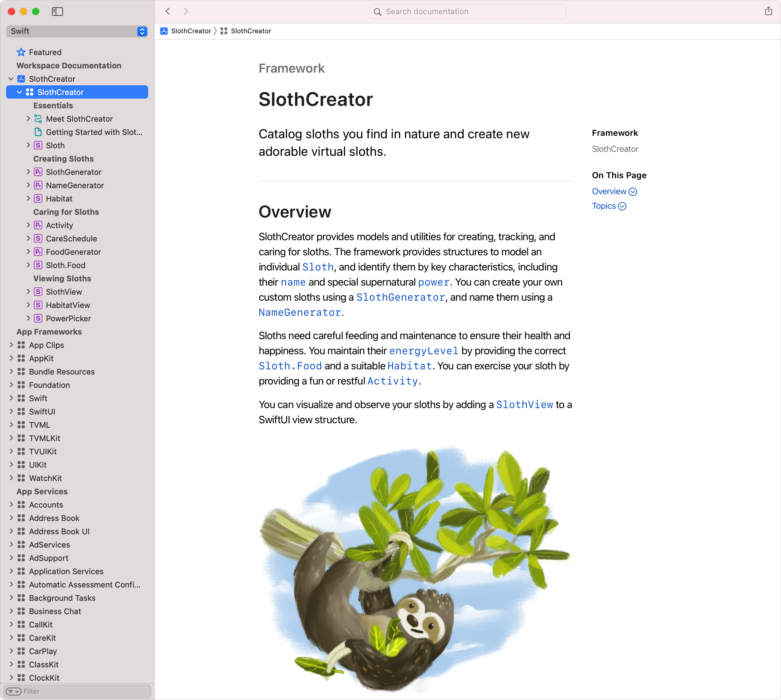Collapse the SlothCreator module disclosure triangle
781x700 pixels.
point(19,92)
